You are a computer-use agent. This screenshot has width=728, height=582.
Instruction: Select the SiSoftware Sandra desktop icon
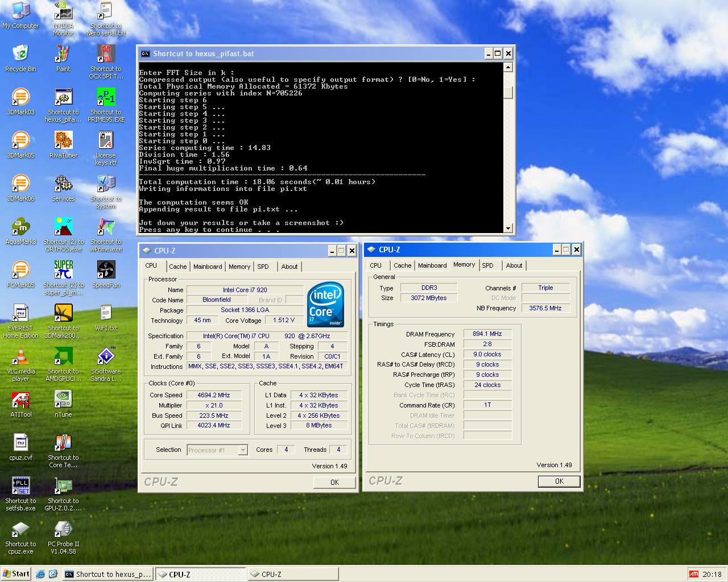(x=106, y=364)
